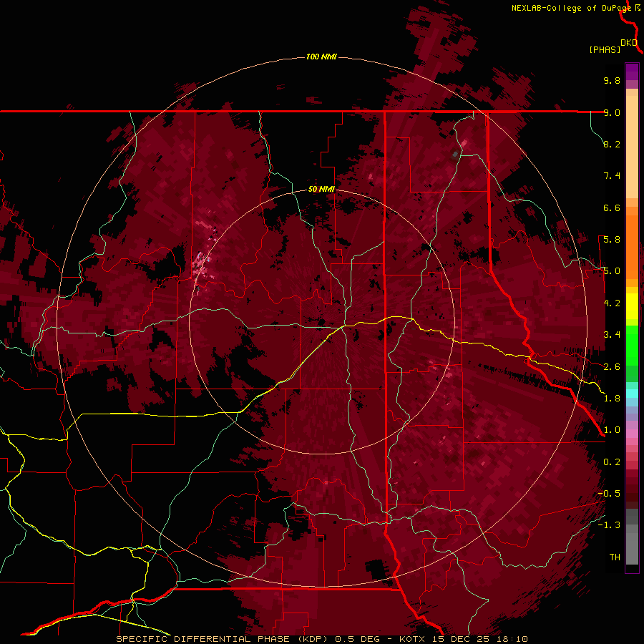This screenshot has width=644, height=644.
Task: Click the 9.8 value on the color scale
Action: (612, 80)
